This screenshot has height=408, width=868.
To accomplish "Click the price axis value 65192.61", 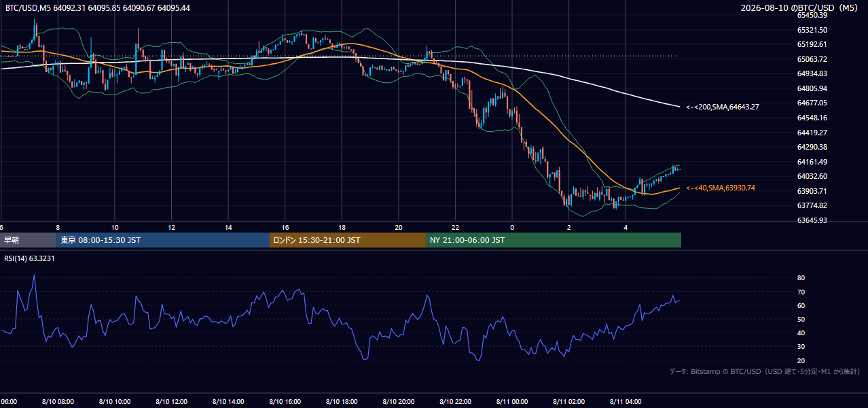I will [812, 44].
